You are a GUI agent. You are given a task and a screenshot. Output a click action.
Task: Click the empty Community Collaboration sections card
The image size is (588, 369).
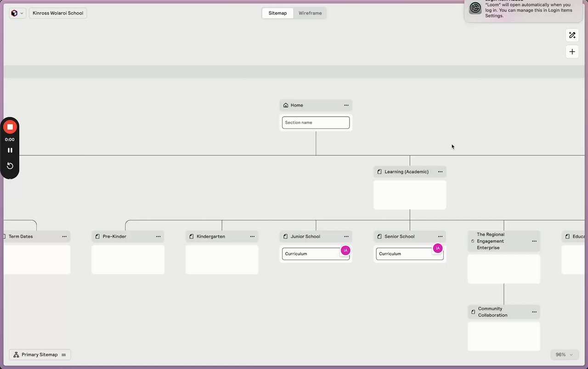504,336
